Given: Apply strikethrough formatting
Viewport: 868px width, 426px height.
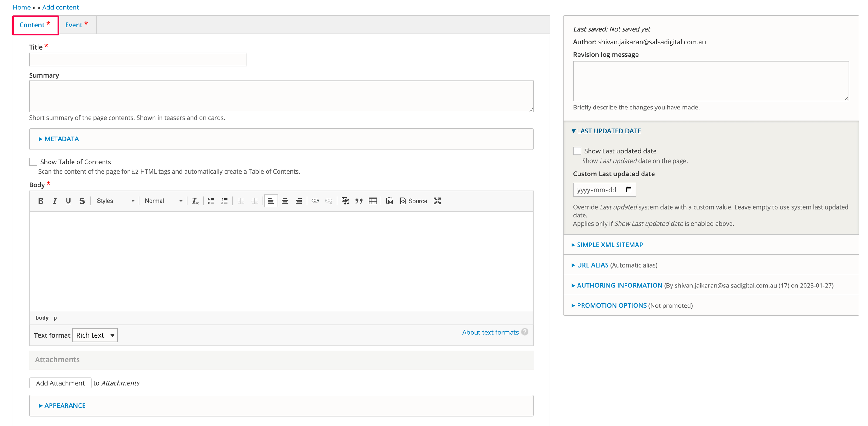Looking at the screenshot, I should pyautogui.click(x=82, y=201).
